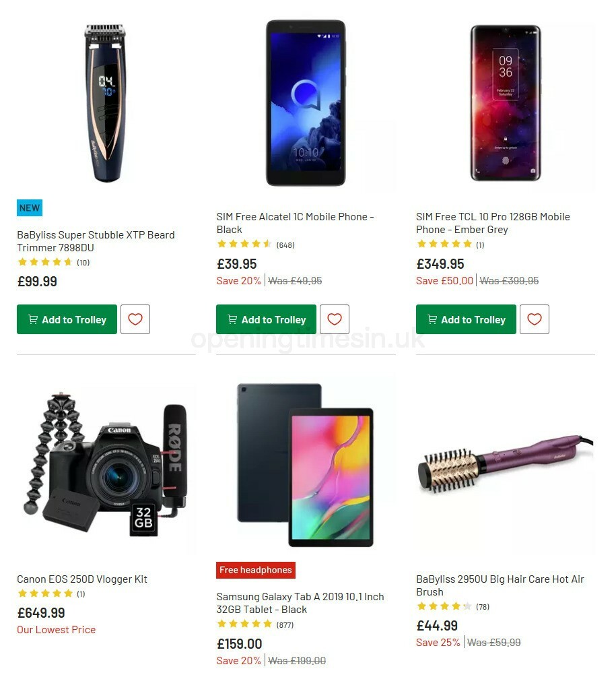Add the beard trimmer to Trolley
616x675 pixels.
(67, 319)
